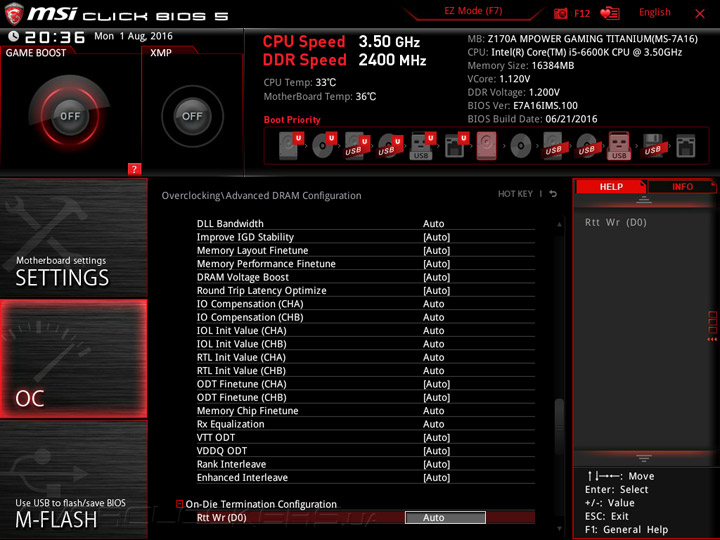
Task: Click IOL Init Value (CHA) Auto
Action: 433,330
